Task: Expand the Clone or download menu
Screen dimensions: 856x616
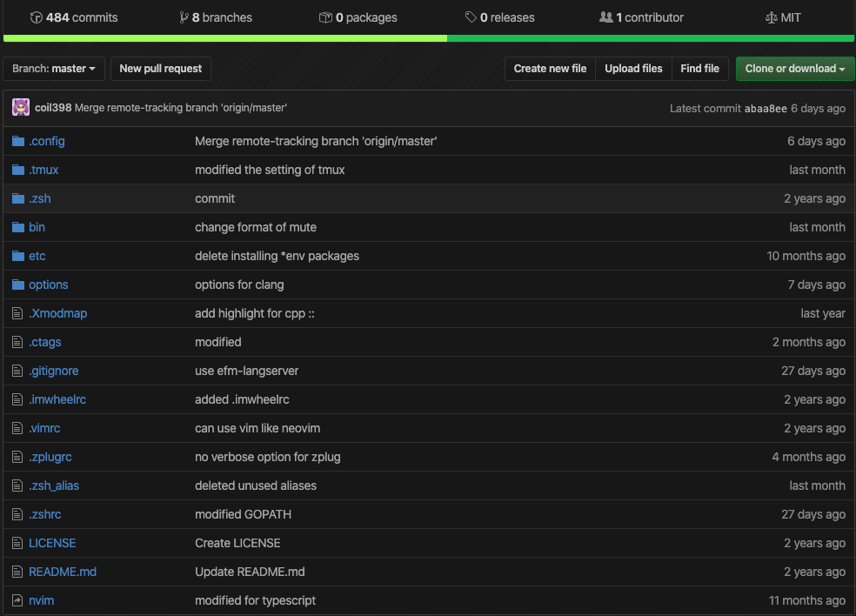Action: coord(795,69)
